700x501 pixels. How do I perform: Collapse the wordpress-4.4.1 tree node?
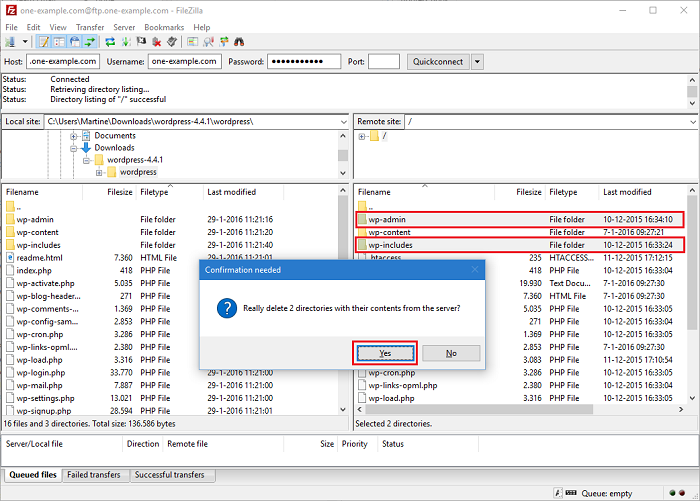click(86, 160)
